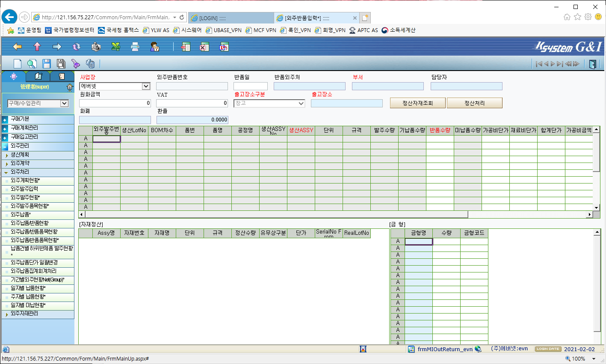Click the gray floppy disk icon

(61, 64)
